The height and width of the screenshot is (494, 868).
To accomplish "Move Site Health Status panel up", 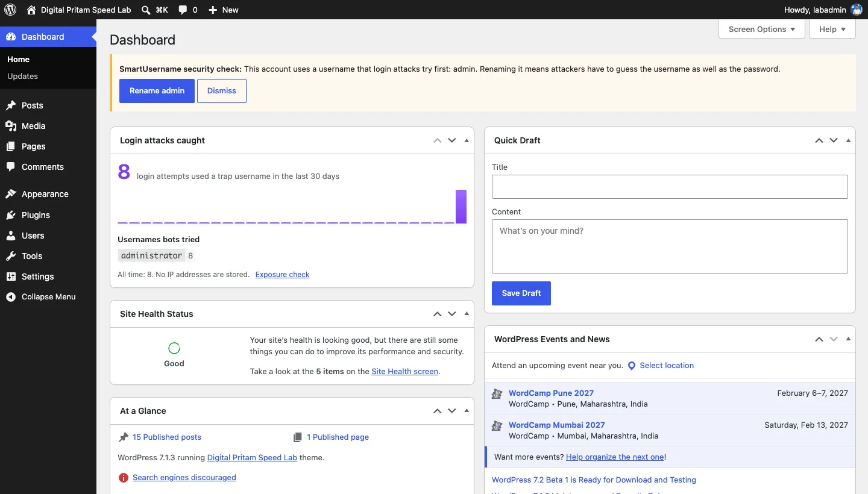I will click(438, 314).
